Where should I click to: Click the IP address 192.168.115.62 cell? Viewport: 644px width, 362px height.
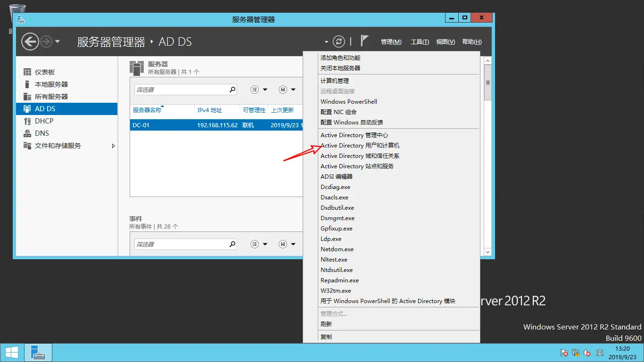(x=217, y=125)
